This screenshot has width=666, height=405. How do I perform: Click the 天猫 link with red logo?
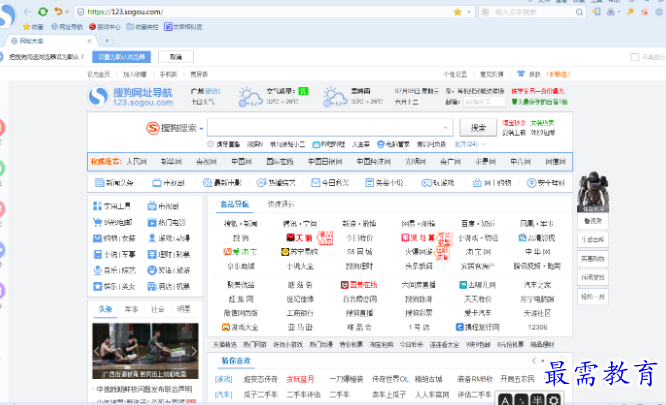299,238
